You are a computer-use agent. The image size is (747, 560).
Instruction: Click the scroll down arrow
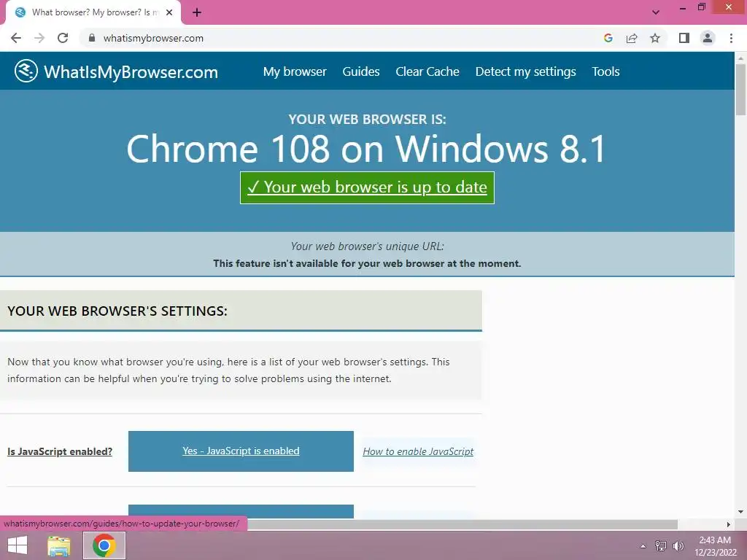(740, 512)
